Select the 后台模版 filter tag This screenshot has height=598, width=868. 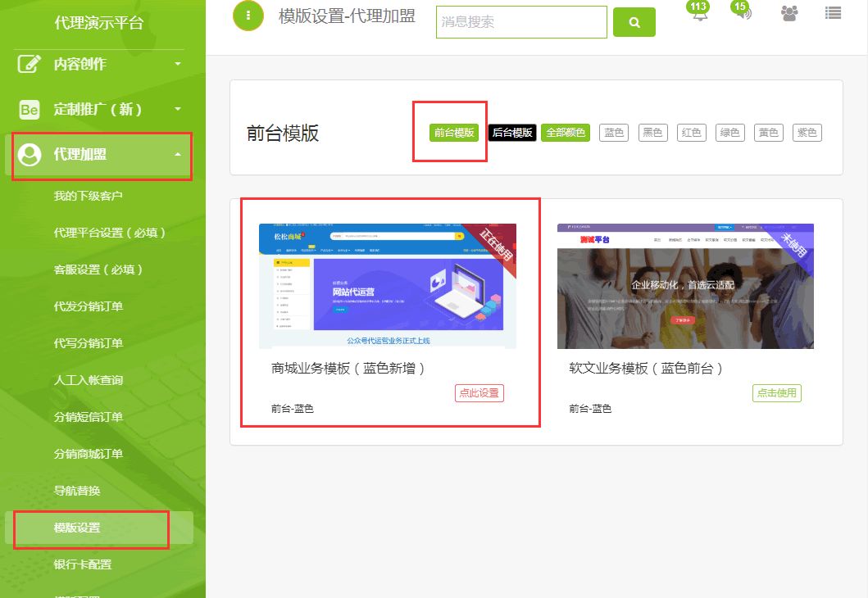tap(512, 133)
